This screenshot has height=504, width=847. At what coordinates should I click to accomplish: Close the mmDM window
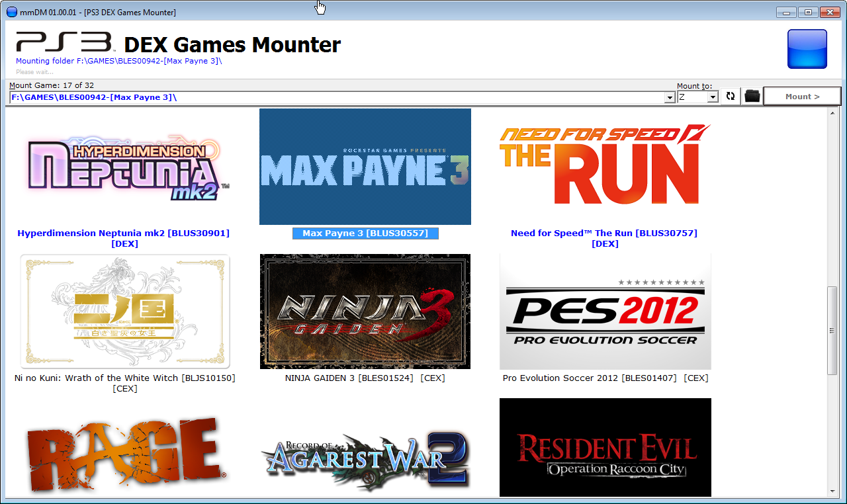829,12
